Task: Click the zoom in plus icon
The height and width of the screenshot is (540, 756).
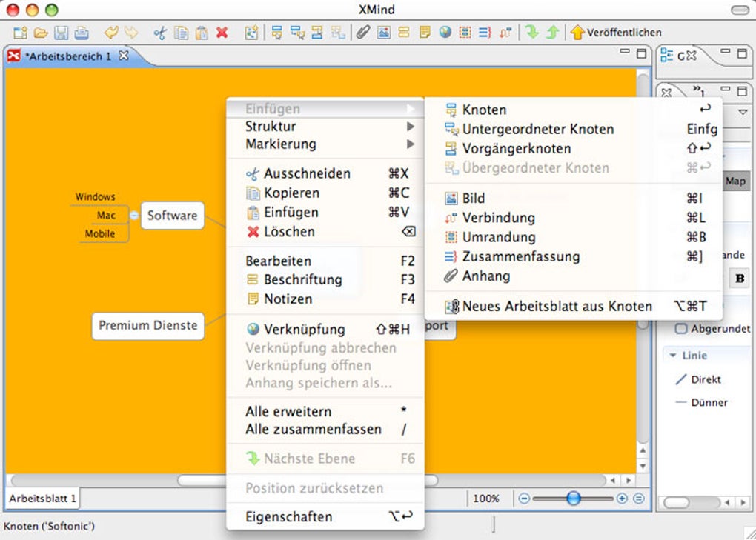Action: pyautogui.click(x=622, y=499)
